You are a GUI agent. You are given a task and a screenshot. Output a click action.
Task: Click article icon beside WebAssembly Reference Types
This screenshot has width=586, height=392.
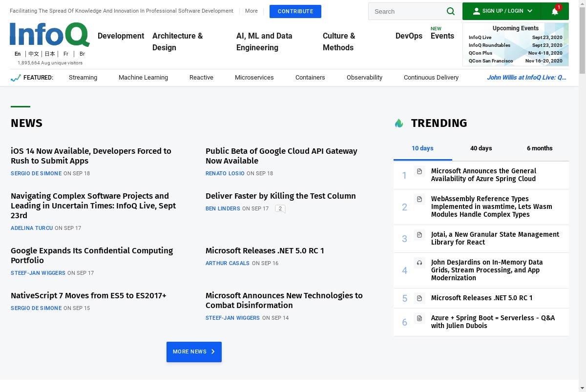click(419, 199)
